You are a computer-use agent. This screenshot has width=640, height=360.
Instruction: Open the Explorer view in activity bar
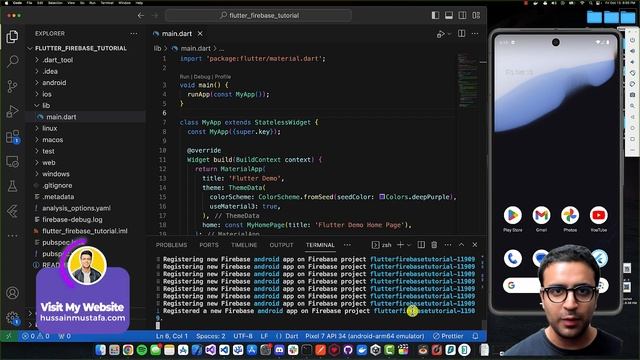coord(12,37)
